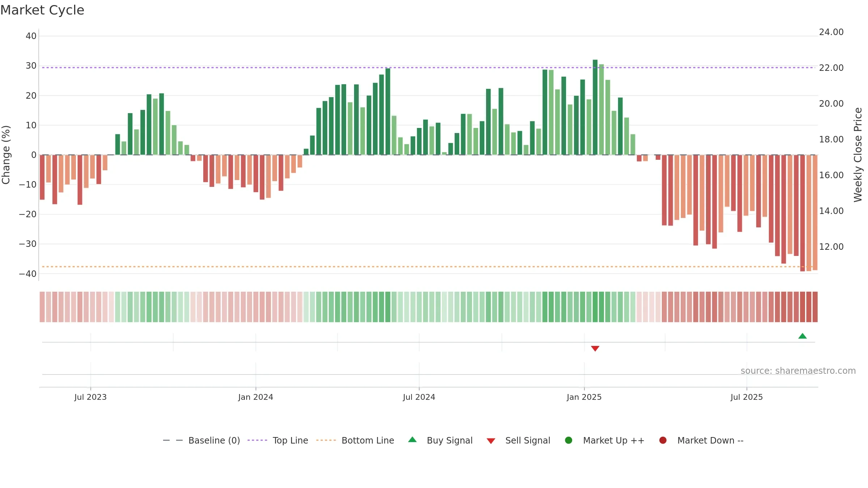Toggle the Top Line legend entry
868x488 pixels.
coord(278,440)
